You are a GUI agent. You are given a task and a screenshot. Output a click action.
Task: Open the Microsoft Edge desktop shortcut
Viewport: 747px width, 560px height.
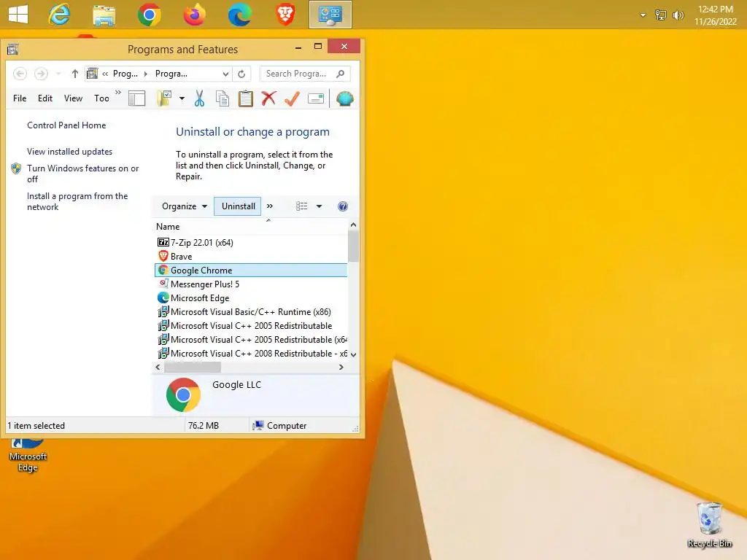[x=28, y=456]
